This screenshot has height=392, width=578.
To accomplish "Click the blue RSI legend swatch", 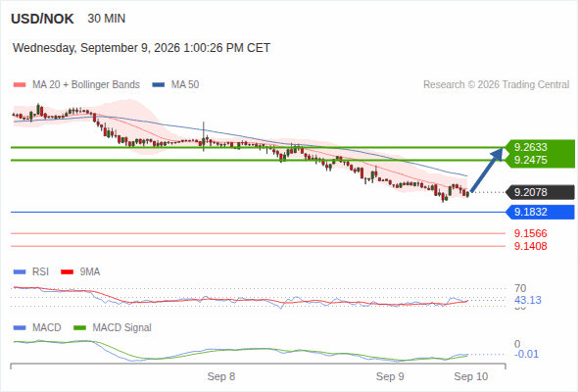I will (20, 272).
